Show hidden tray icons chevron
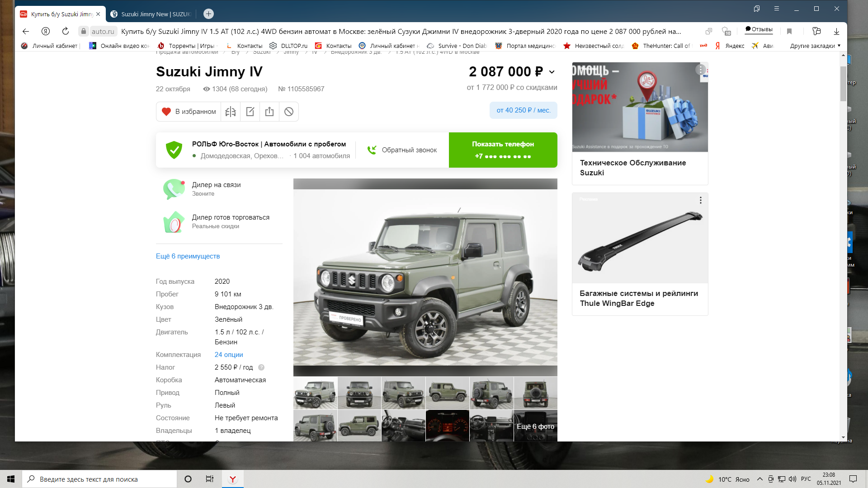Screen dimensions: 868x488 tap(760, 479)
